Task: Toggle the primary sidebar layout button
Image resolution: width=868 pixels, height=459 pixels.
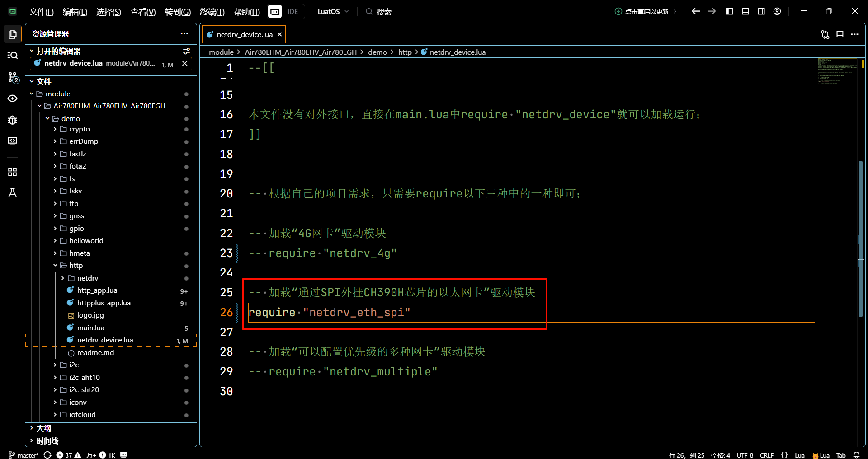Action: [730, 11]
